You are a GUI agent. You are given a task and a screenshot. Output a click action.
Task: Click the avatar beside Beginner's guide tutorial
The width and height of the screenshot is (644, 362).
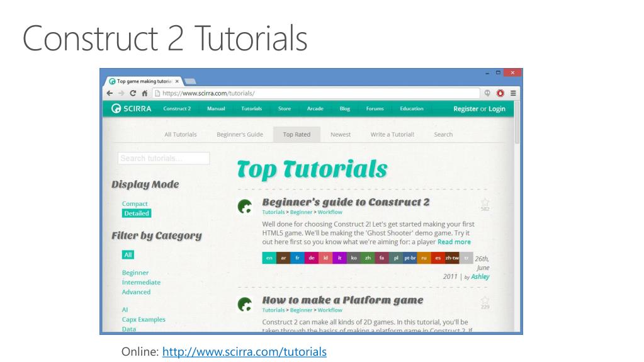[x=245, y=206]
